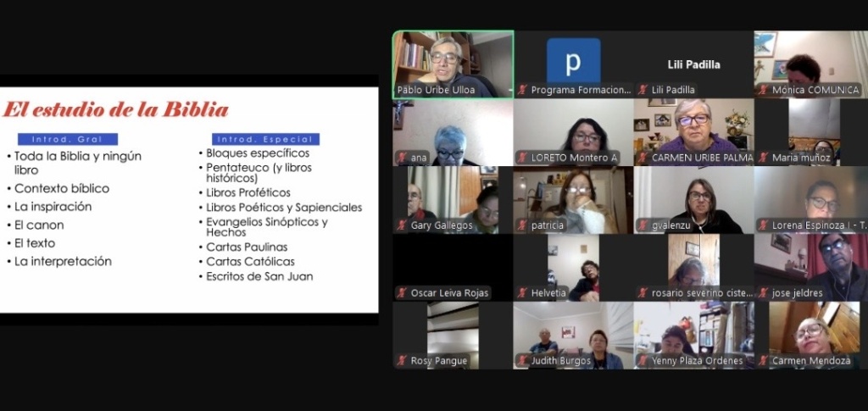
Task: Click the slide title 'El estudio de la Biblia'
Action: (115, 109)
